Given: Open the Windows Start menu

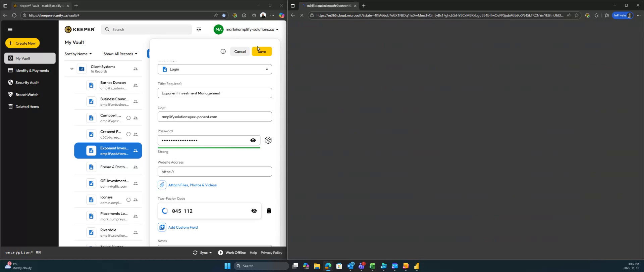Looking at the screenshot, I should click(227, 266).
